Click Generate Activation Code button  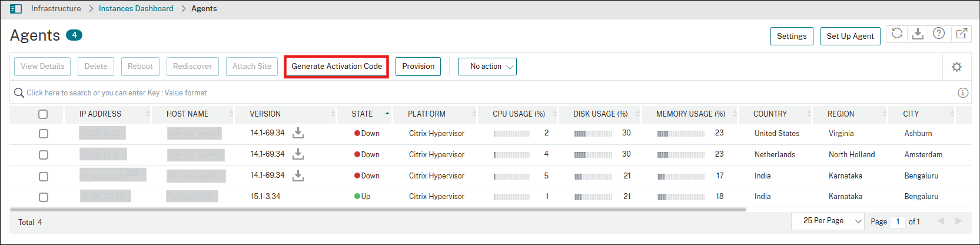tap(337, 67)
